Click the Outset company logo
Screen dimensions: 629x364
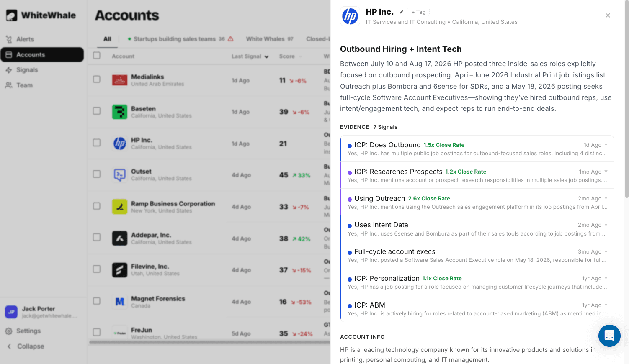pos(120,175)
